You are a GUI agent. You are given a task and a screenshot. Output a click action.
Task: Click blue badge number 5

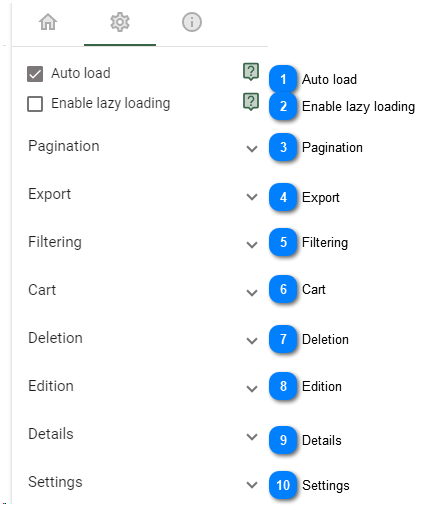[283, 242]
